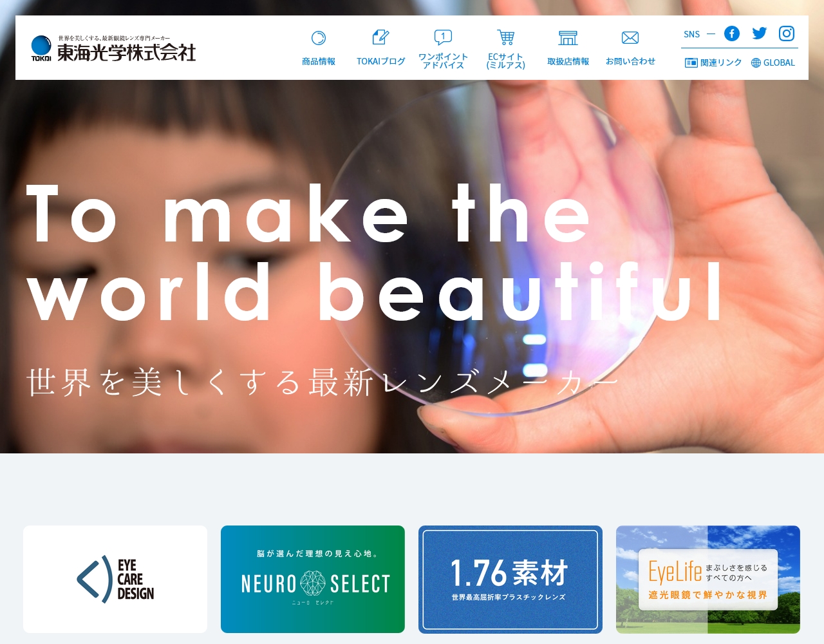Open the Neuro Select banner
The height and width of the screenshot is (644, 824).
(x=313, y=579)
